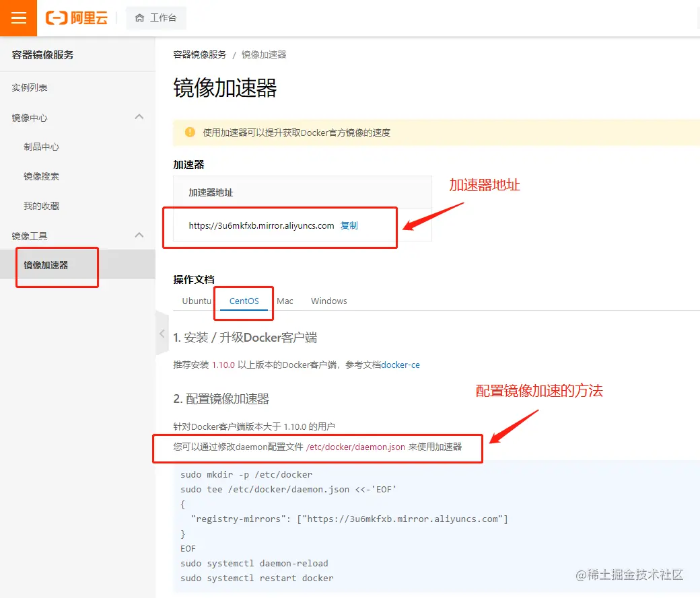Select 镜像中心 sidebar heading
This screenshot has height=598, width=700.
30,118
